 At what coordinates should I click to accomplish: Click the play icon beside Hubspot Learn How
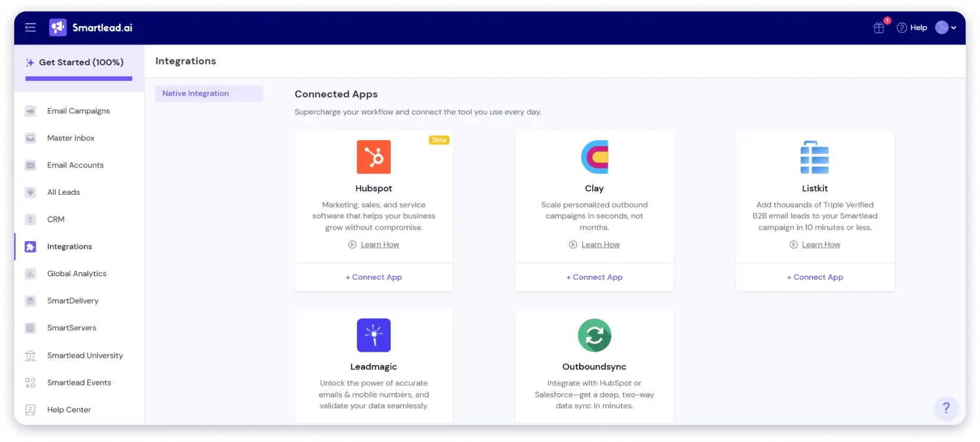(x=353, y=245)
